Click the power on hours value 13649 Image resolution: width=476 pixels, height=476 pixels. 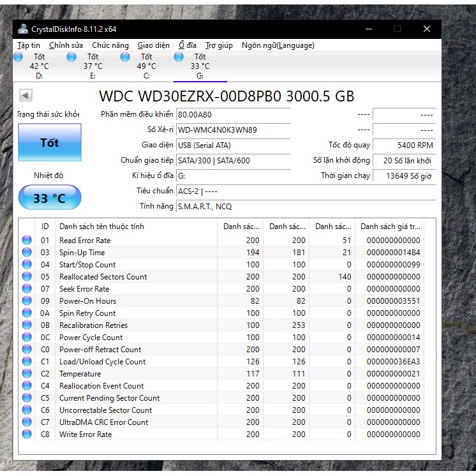coord(404,175)
